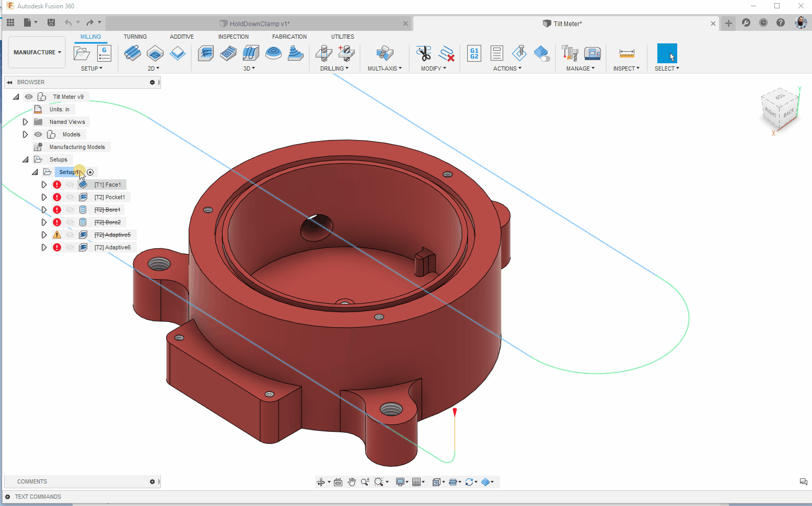Expand the [T1] Face1 operation
Image resolution: width=812 pixels, height=506 pixels.
tap(44, 185)
